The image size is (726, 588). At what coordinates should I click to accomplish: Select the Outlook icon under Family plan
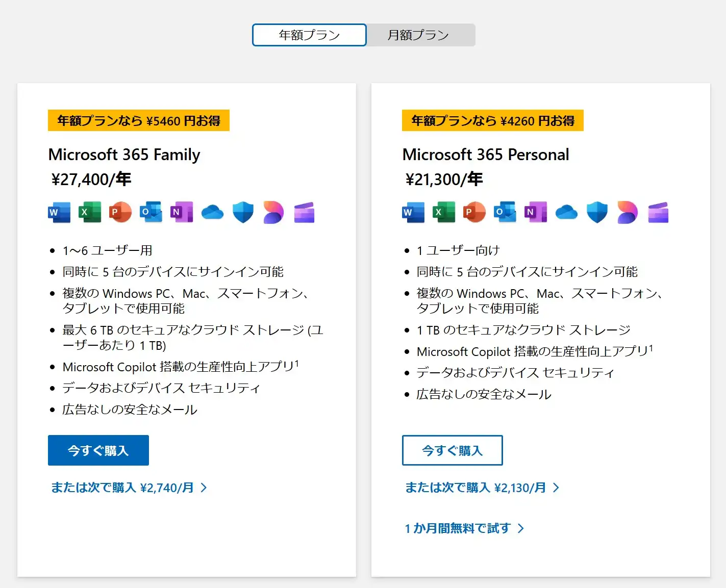(x=151, y=212)
